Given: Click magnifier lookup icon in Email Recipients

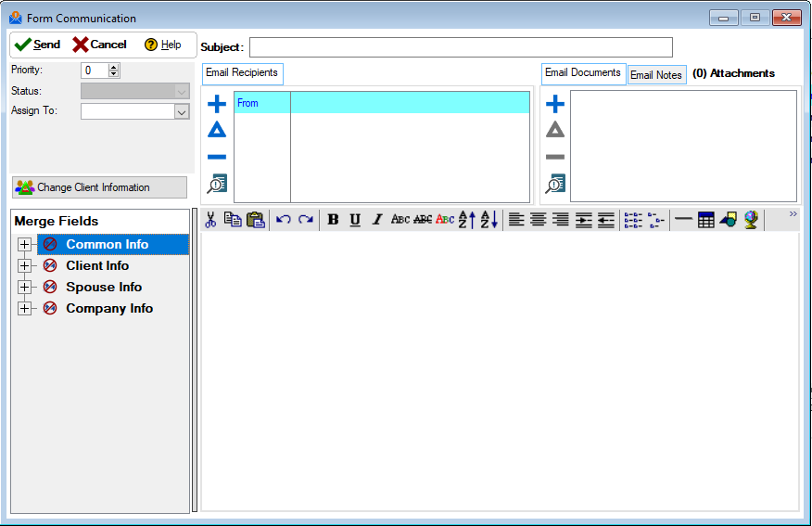Looking at the screenshot, I should click(x=217, y=184).
